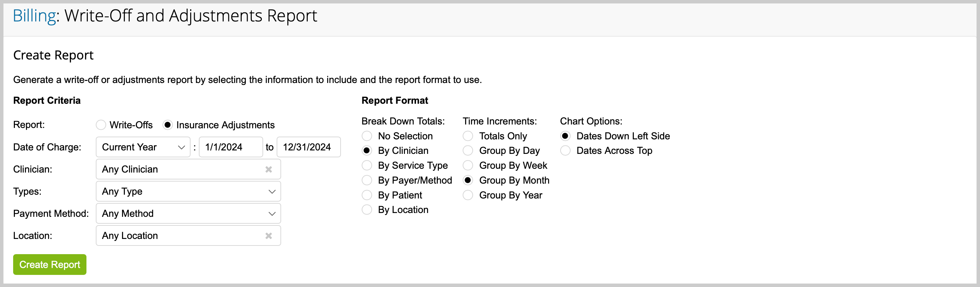Open the Any Method payment dropdown
The height and width of the screenshot is (287, 980).
pyautogui.click(x=188, y=214)
